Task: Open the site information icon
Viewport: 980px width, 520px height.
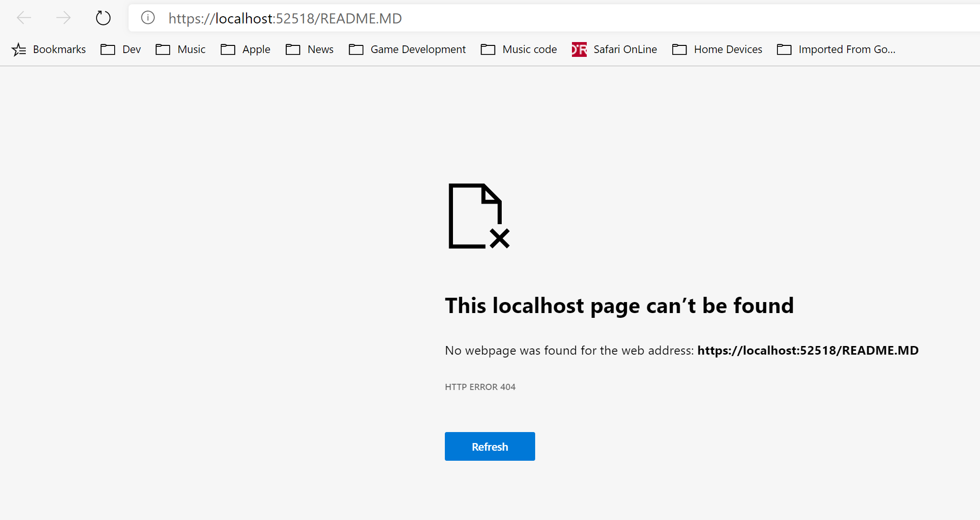Action: [x=148, y=18]
